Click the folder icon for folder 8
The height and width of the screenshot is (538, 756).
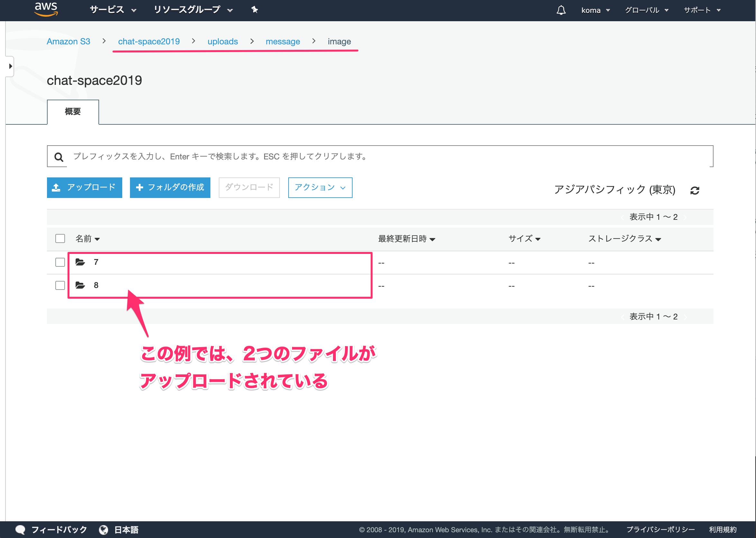coord(80,285)
